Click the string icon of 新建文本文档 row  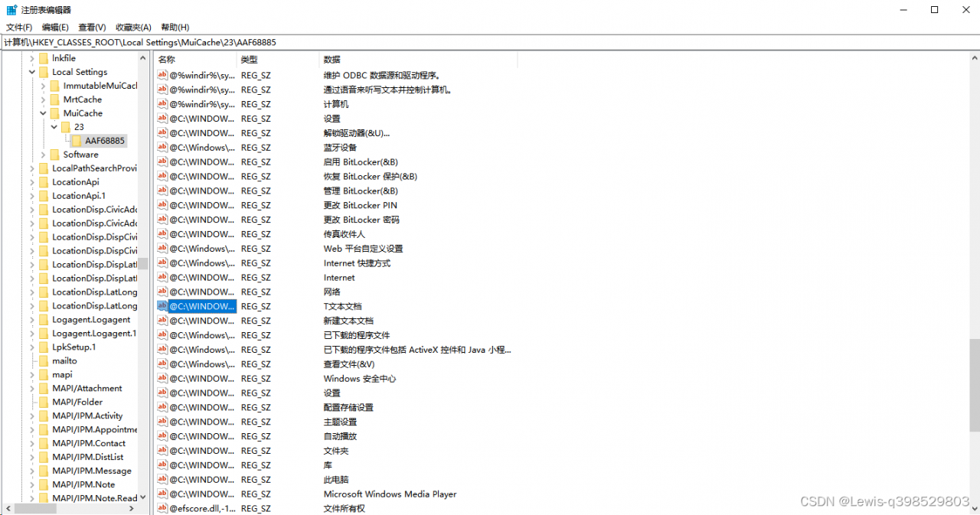[x=162, y=321]
